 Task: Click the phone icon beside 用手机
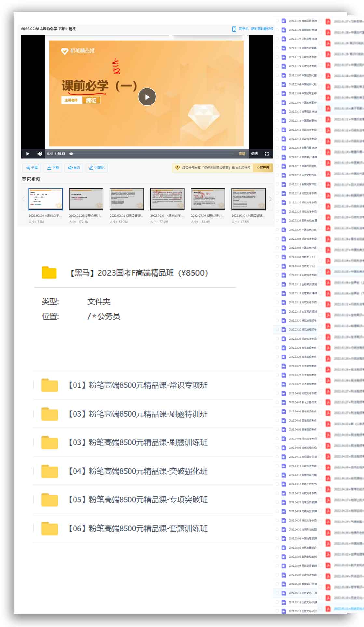234,29
